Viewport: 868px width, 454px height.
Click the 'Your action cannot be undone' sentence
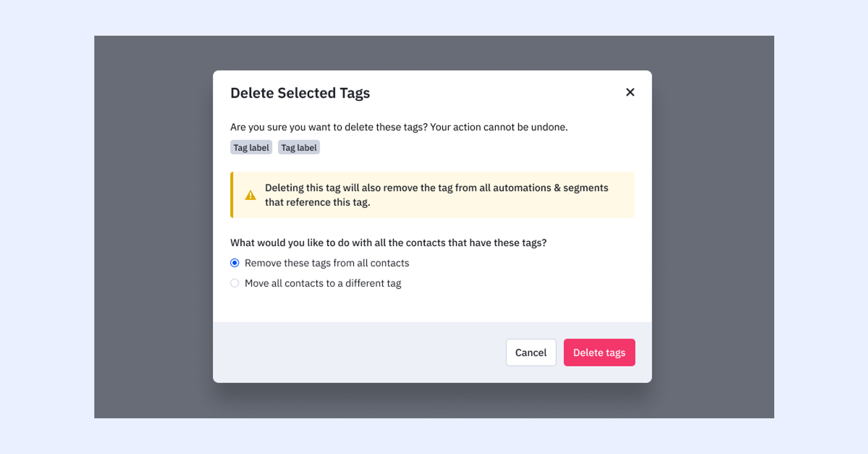(x=499, y=127)
